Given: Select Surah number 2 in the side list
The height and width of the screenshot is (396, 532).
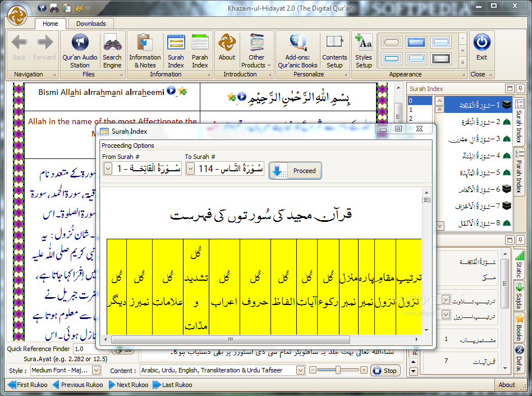Looking at the screenshot, I should pos(478,122).
